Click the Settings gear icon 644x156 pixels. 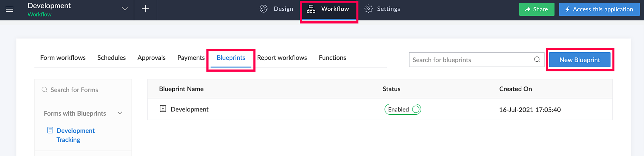(368, 9)
